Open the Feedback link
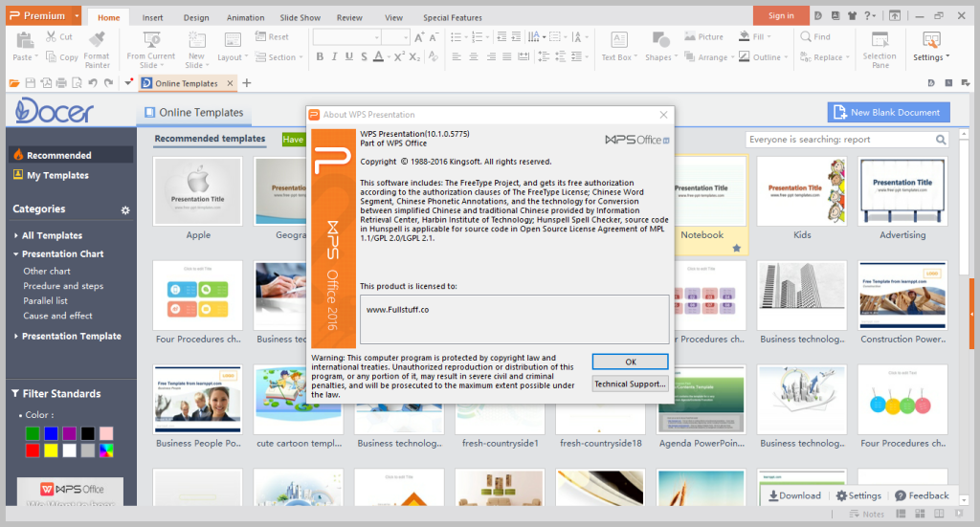 point(922,495)
